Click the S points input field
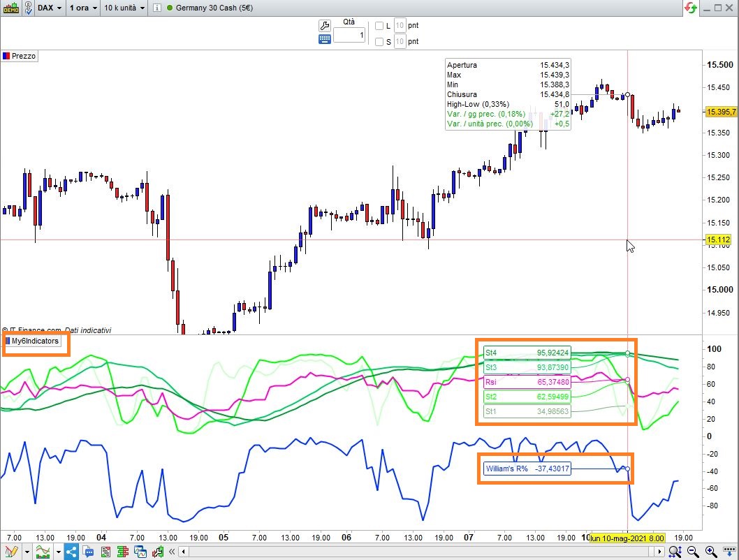This screenshot has width=739, height=560. (400, 41)
